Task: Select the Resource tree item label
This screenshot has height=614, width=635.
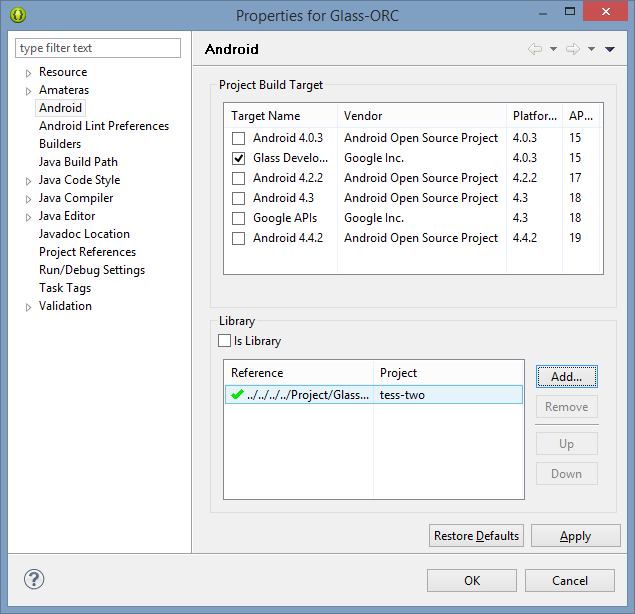Action: 63,72
